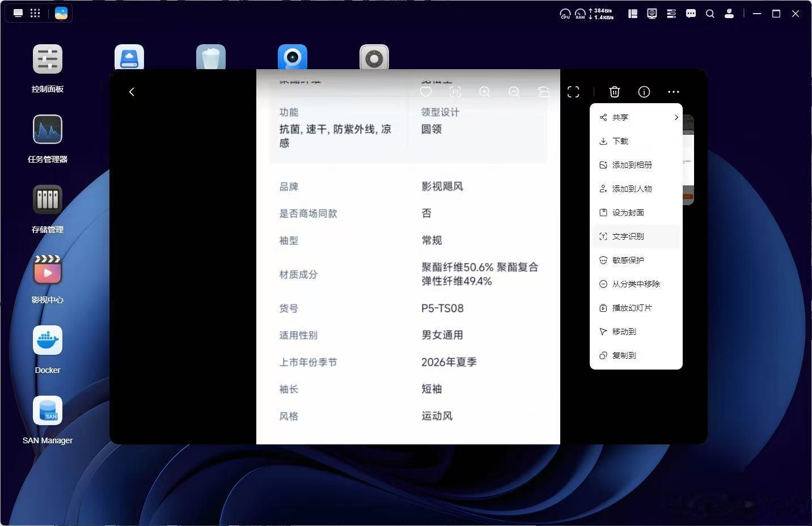Toggle the three-dot more options menu

pos(674,92)
